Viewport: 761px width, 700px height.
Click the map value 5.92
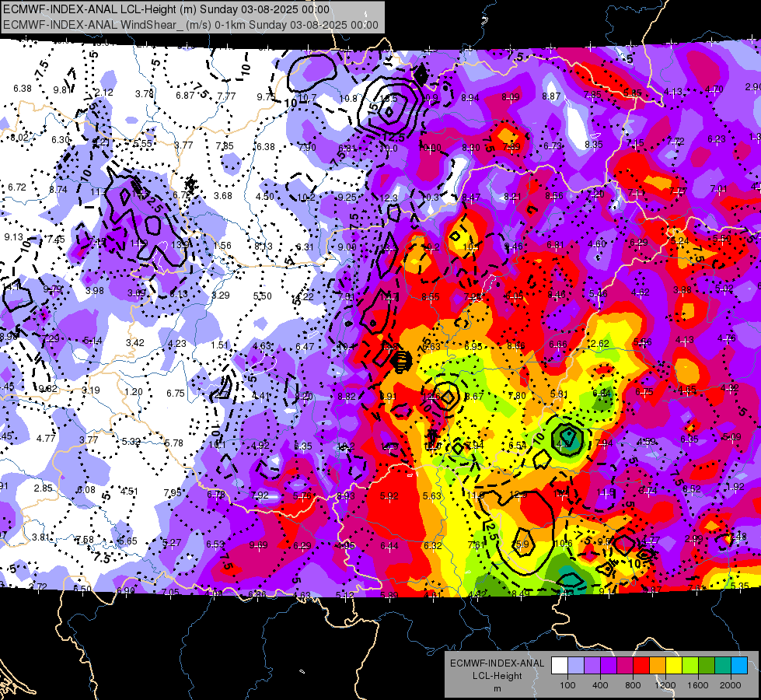coord(389,496)
